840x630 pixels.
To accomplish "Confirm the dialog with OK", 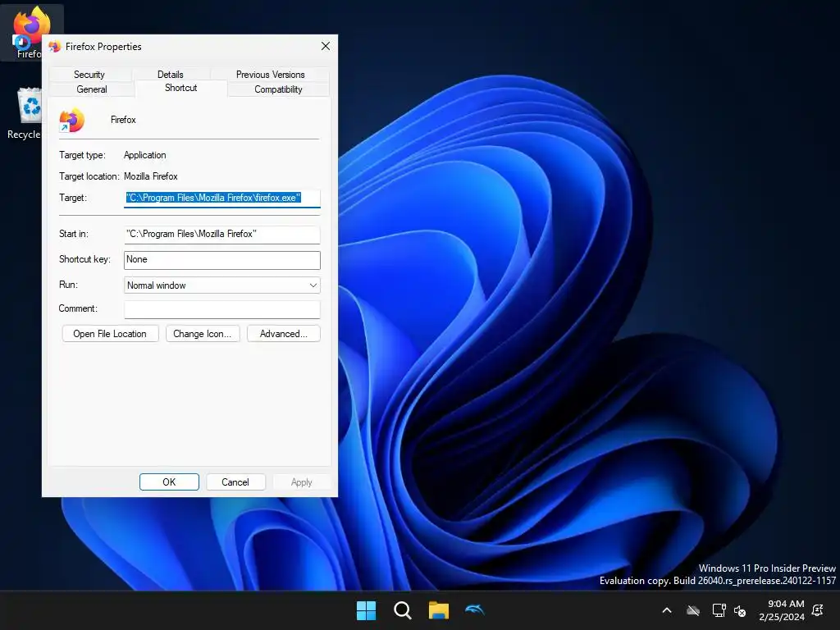I will [x=169, y=482].
